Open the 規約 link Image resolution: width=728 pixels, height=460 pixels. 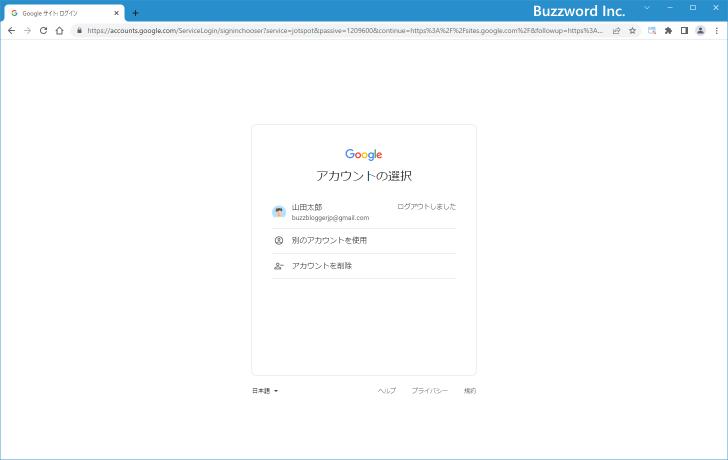(x=470, y=391)
